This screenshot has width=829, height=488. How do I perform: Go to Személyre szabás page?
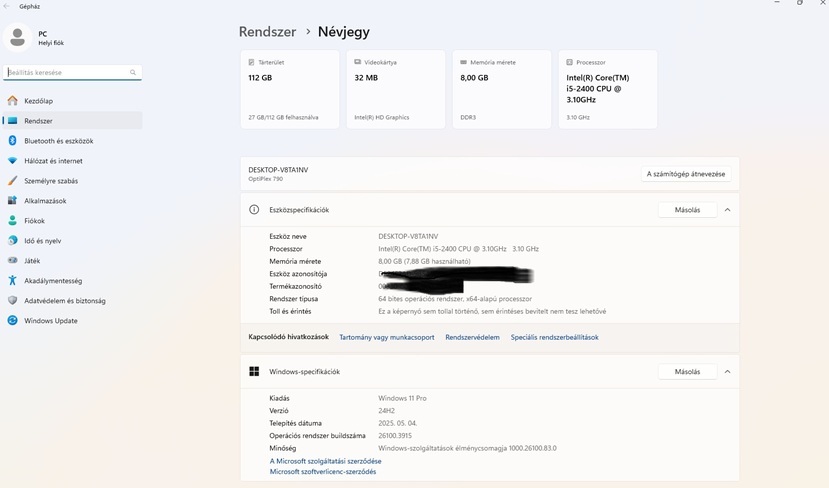coord(72,181)
